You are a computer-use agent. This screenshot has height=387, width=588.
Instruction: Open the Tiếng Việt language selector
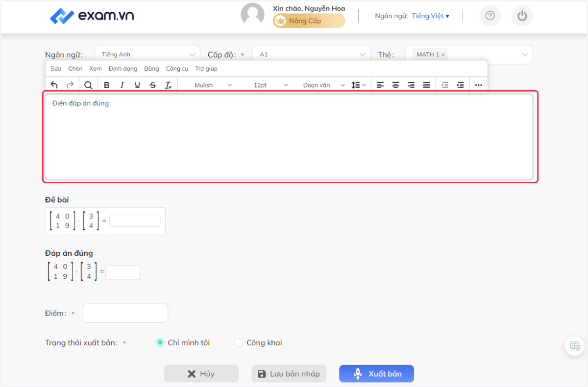click(430, 16)
